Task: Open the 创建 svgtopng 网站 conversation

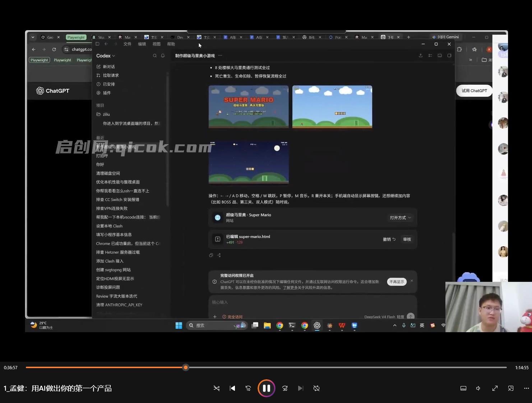Action: pos(114,270)
